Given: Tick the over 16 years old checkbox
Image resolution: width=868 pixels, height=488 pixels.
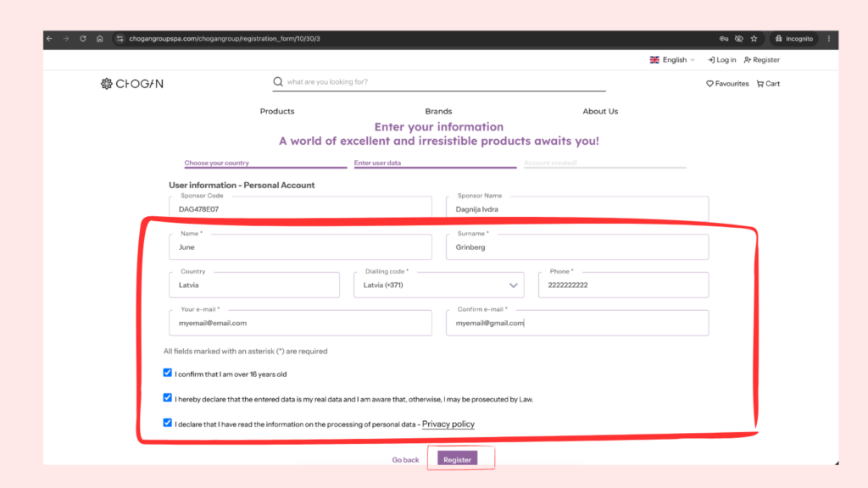Looking at the screenshot, I should (x=168, y=373).
